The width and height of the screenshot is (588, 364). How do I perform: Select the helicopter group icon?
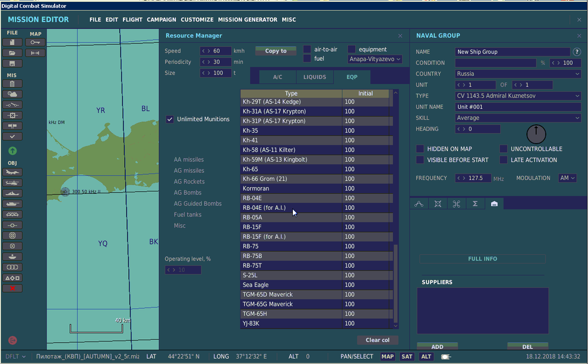click(12, 183)
